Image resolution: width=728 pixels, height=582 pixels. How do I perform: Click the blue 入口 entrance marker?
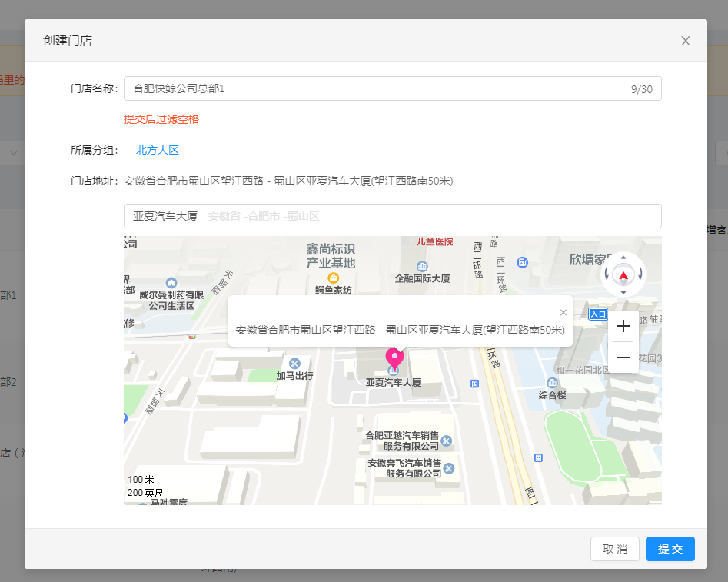pyautogui.click(x=598, y=314)
